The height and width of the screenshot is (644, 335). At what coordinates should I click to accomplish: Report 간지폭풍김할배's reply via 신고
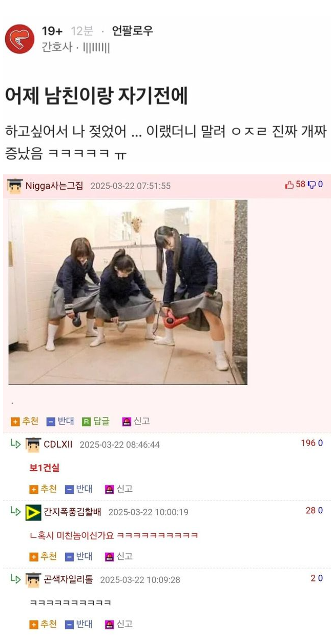tap(119, 556)
